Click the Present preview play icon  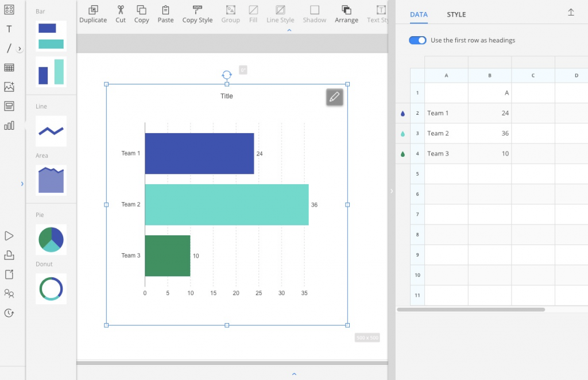[x=8, y=236]
